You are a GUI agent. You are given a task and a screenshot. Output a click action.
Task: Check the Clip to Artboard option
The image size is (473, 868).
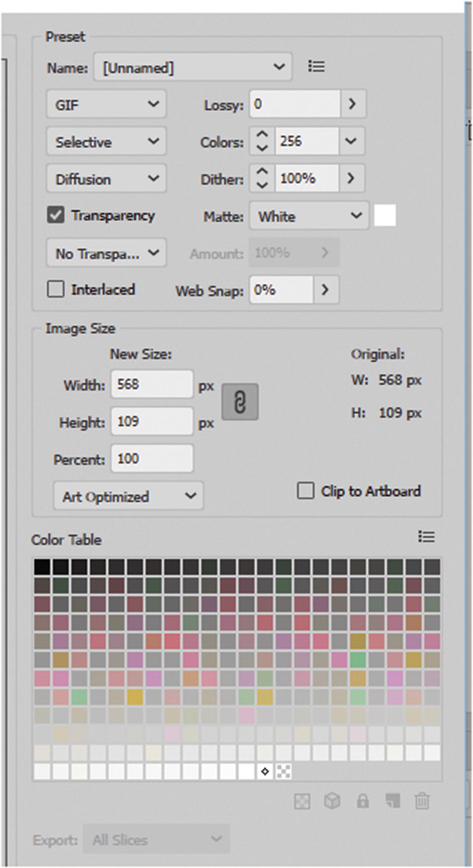coord(306,491)
